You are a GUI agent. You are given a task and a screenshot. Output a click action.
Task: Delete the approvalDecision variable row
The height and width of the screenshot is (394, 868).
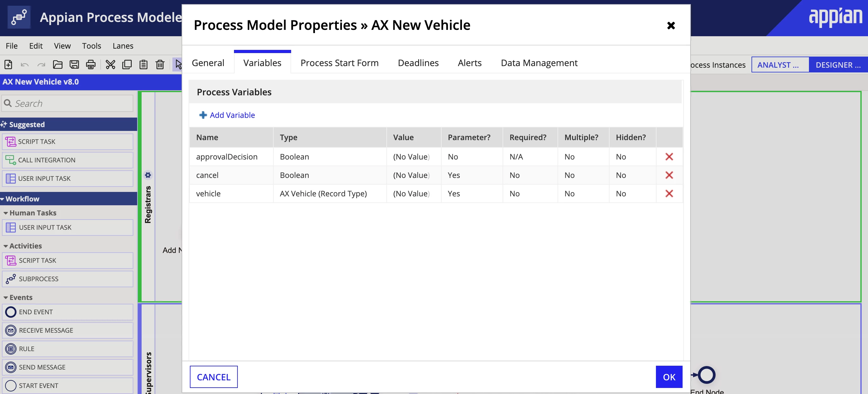[669, 157]
